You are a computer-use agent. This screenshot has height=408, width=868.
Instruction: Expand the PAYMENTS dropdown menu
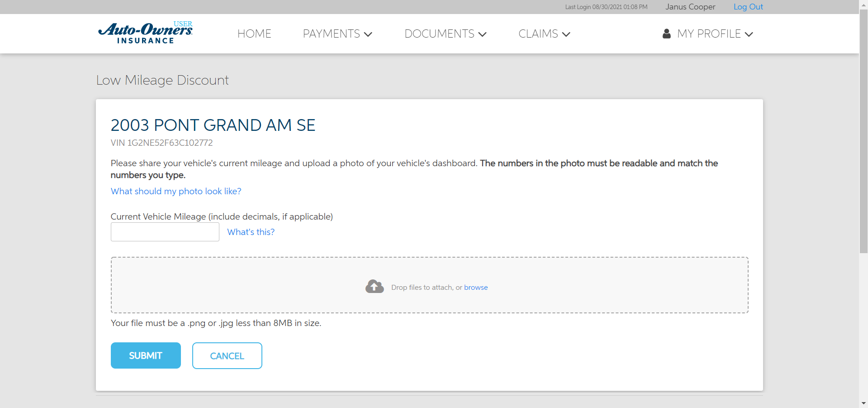point(337,34)
